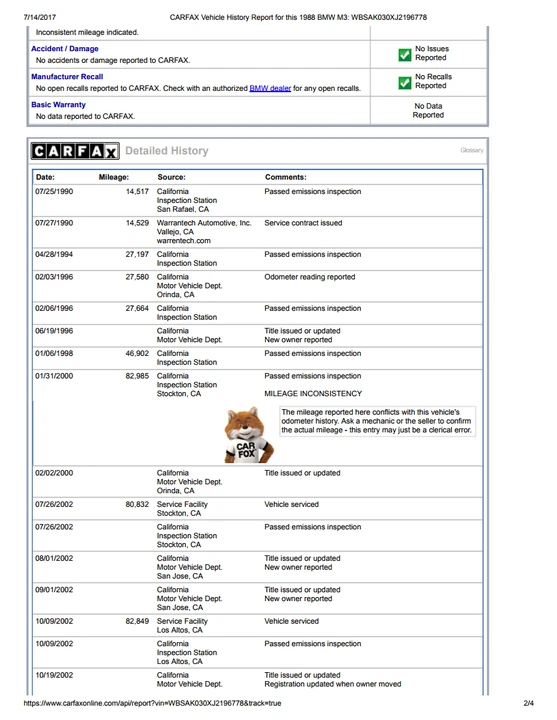The height and width of the screenshot is (720, 557).
Task: Click Service Facility Stockton, CA source
Action: [182, 509]
